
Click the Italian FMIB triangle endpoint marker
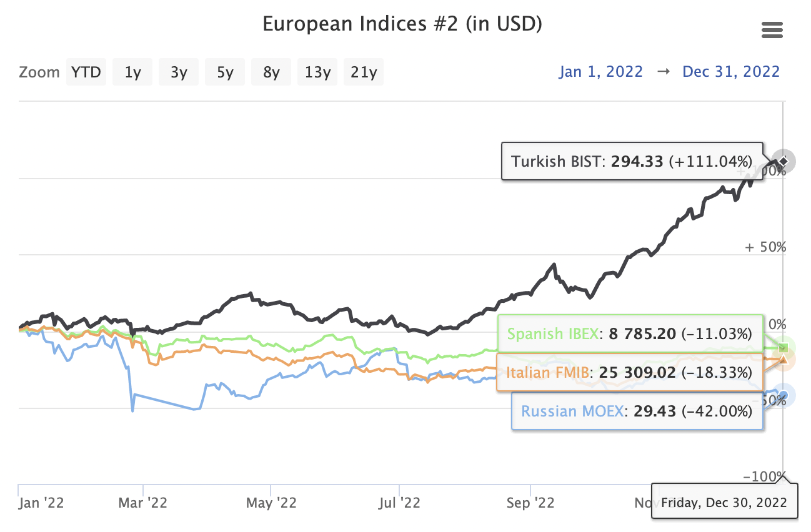(x=784, y=358)
